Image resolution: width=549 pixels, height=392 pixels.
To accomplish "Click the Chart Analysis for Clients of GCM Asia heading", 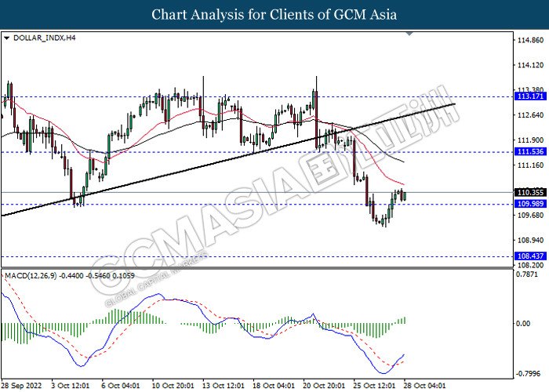I will (274, 14).
